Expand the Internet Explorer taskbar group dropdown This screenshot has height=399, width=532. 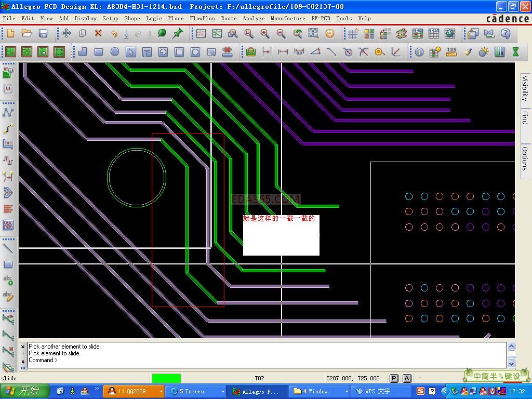(223, 391)
